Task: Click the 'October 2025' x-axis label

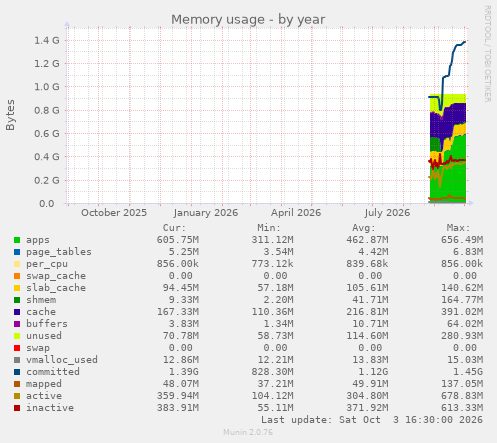Action: pyautogui.click(x=114, y=213)
